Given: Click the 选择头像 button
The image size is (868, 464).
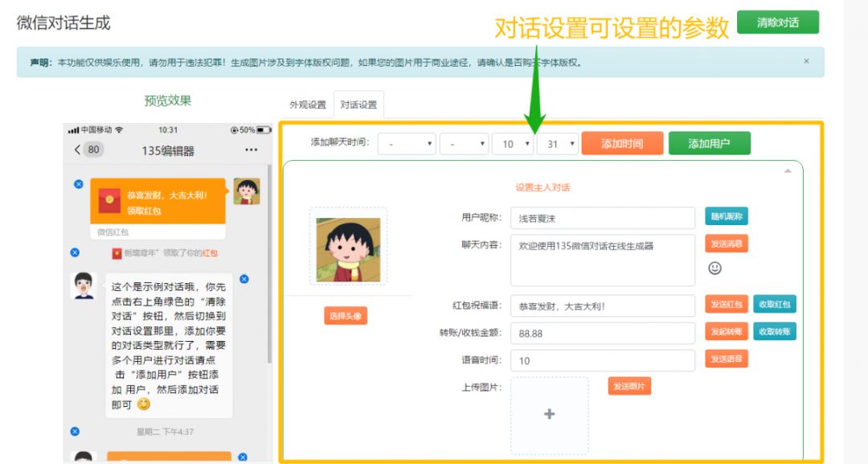Looking at the screenshot, I should (x=346, y=315).
